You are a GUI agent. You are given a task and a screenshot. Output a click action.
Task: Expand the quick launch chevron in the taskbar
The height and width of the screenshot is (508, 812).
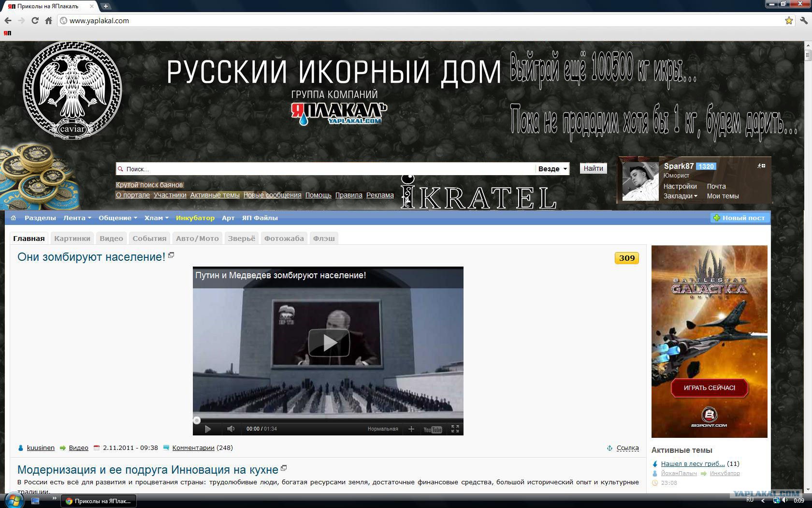click(x=54, y=498)
